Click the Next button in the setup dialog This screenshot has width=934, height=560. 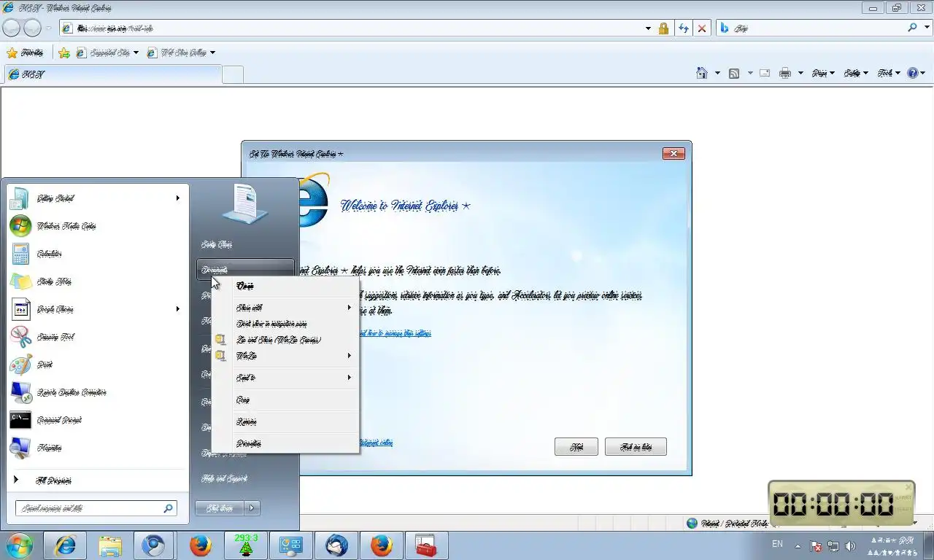(x=576, y=447)
